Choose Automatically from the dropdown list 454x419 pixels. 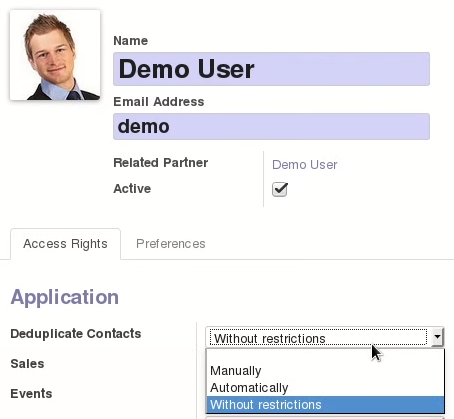tap(325, 388)
